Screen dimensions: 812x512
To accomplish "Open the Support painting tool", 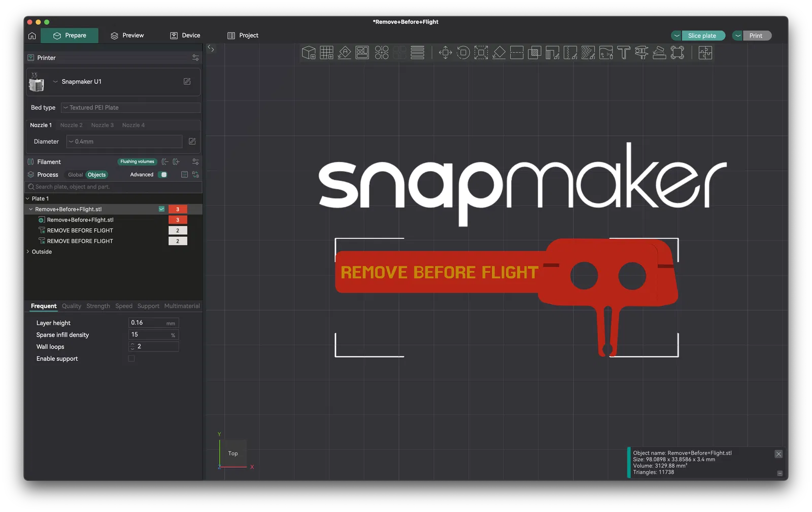I will click(x=553, y=53).
